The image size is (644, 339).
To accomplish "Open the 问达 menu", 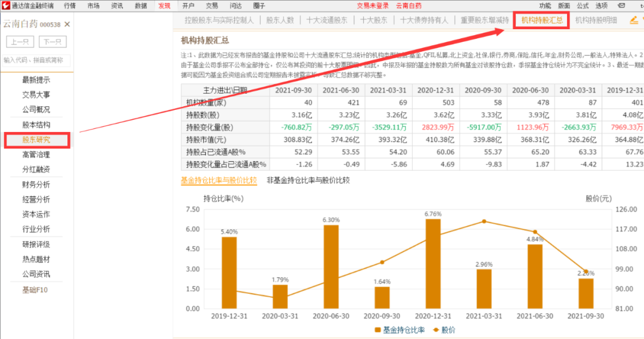I will pos(236,6).
